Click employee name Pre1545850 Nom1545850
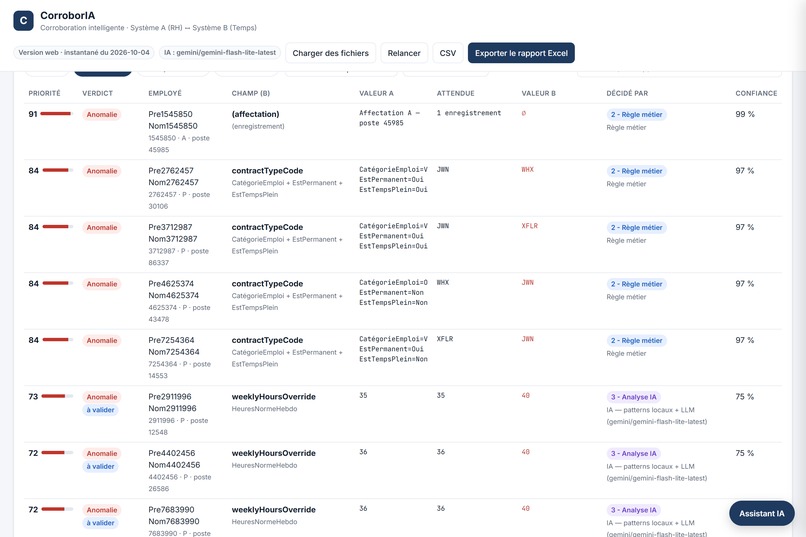806x537 pixels. (x=173, y=120)
